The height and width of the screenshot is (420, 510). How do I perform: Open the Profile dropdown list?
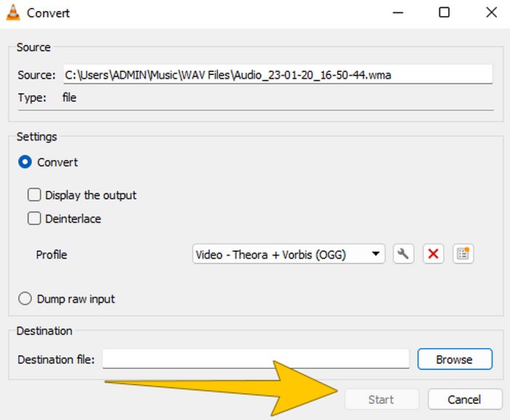click(x=289, y=254)
